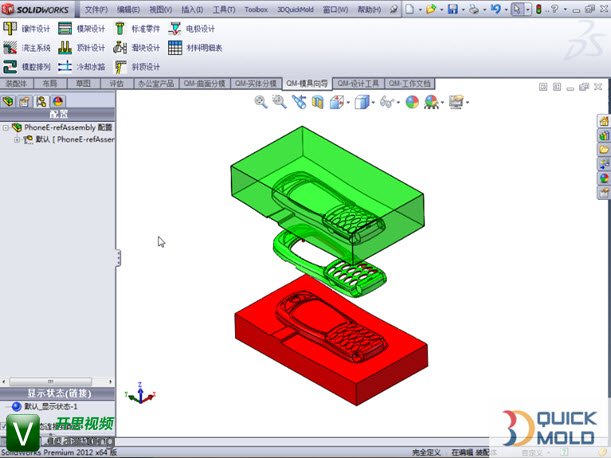611x458 pixels.
Task: Toggle the Section View icon
Action: click(x=318, y=102)
